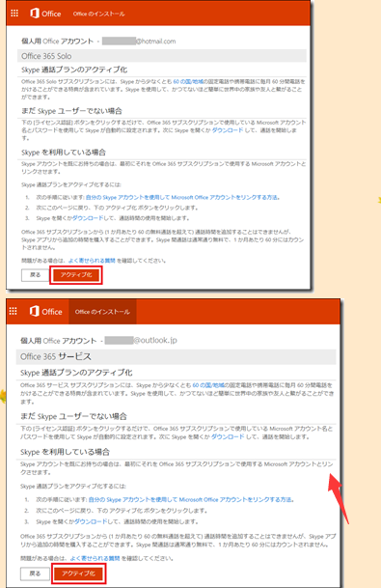This screenshot has width=381, height=588.
Task: Click 'まだ Skype ユーザーでない場合' heading in bottom window
Action: [x=73, y=416]
